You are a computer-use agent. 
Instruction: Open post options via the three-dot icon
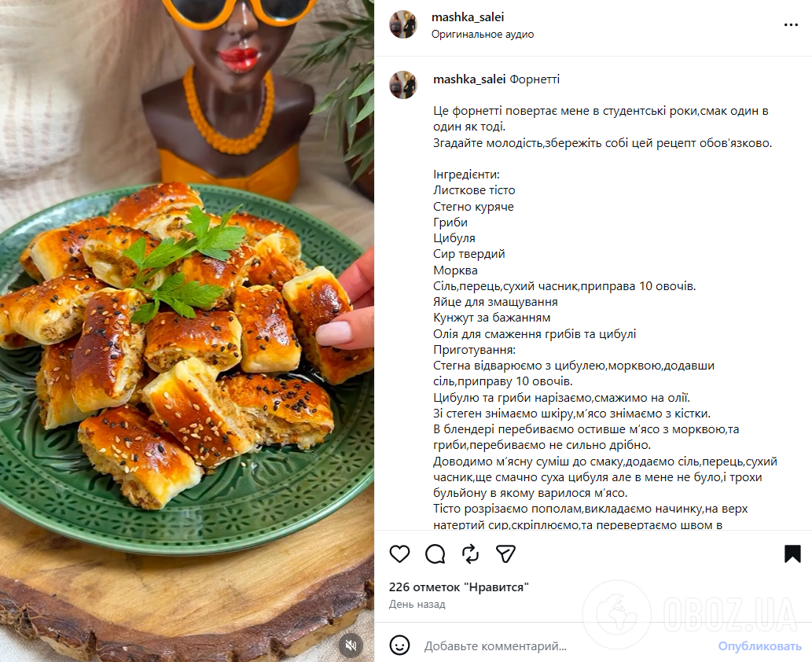[x=789, y=26]
